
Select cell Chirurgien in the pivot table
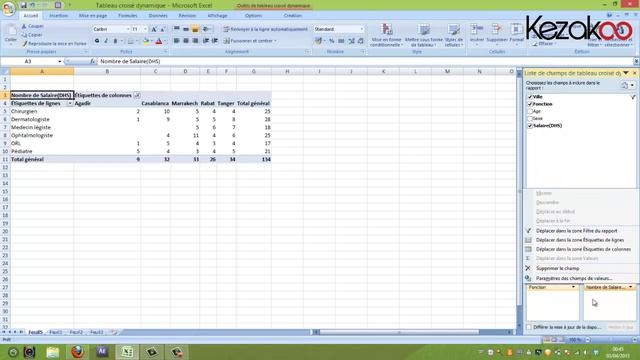coord(42,111)
